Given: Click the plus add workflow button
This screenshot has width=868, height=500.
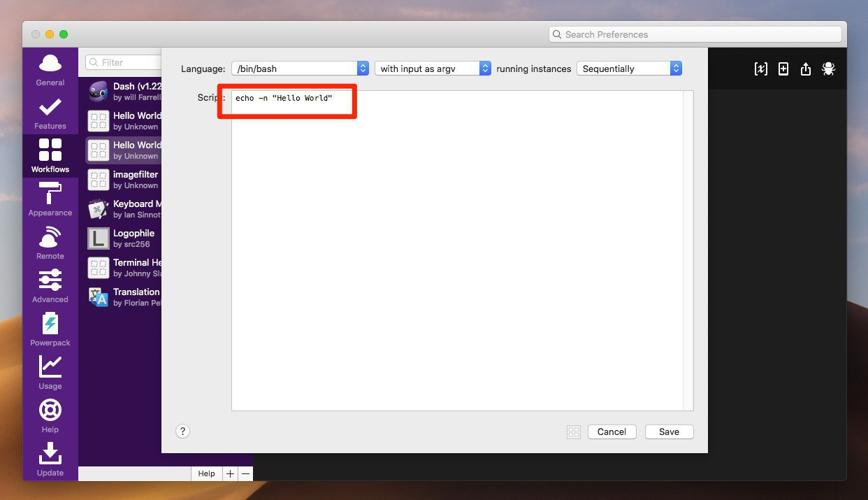Looking at the screenshot, I should tap(230, 473).
